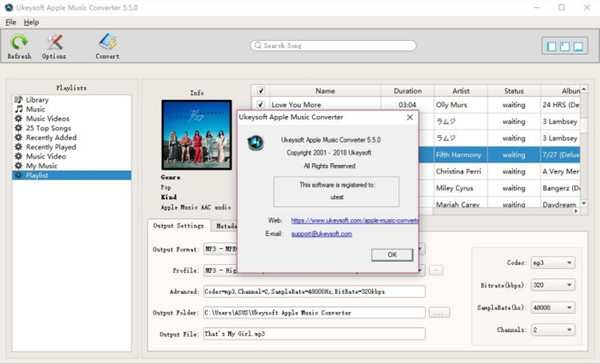This screenshot has height=364, width=600.
Task: Click the Output Folder path field
Action: click(314, 313)
